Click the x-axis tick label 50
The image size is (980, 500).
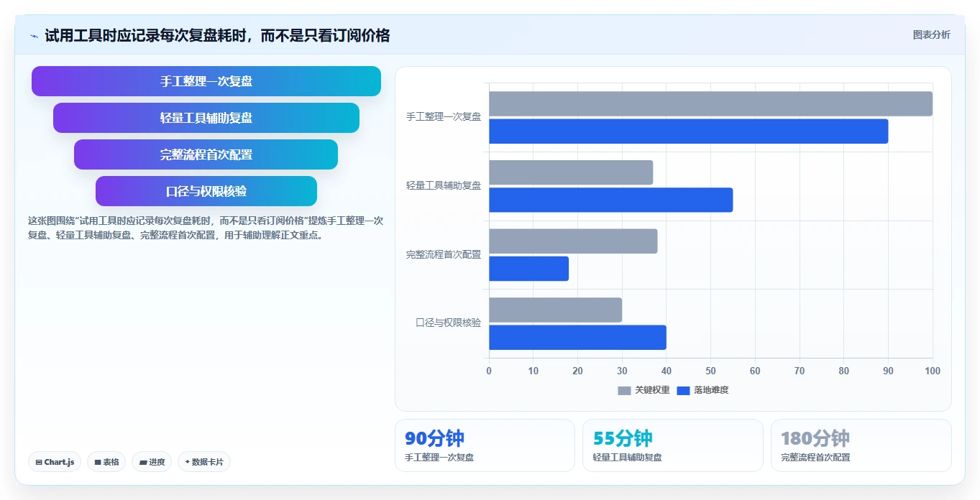710,371
